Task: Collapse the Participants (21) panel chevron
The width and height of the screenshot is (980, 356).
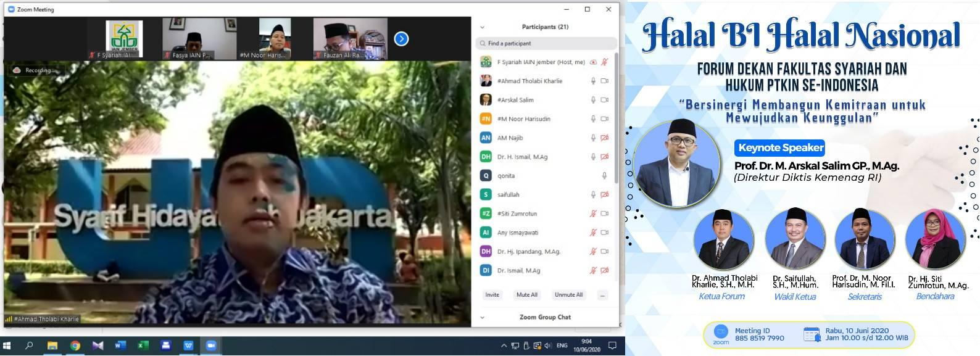Action: tap(482, 27)
